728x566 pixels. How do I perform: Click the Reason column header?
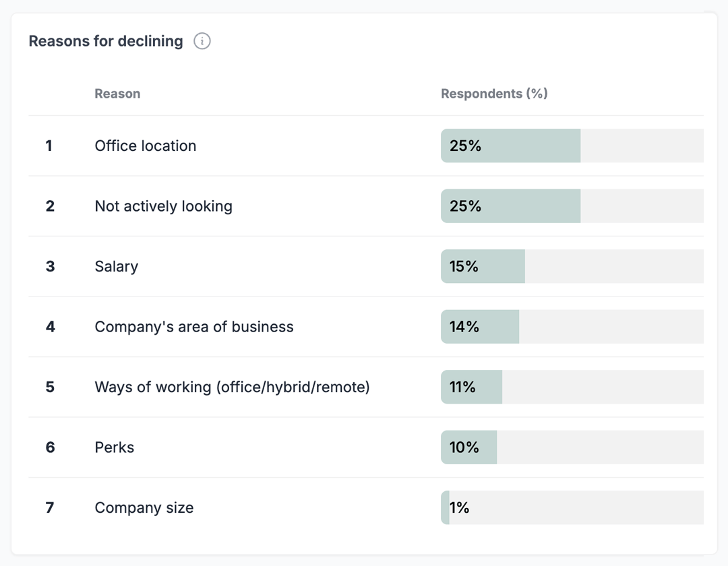(117, 94)
